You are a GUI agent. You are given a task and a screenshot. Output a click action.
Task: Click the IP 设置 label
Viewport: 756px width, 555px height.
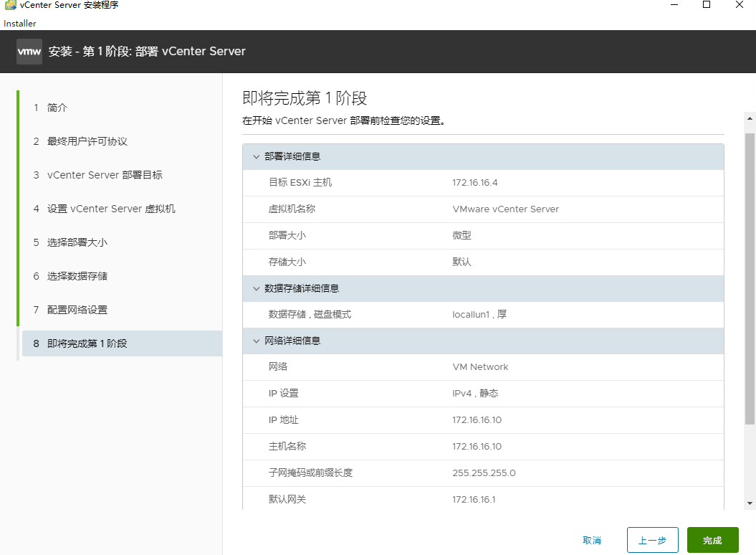[x=284, y=394]
